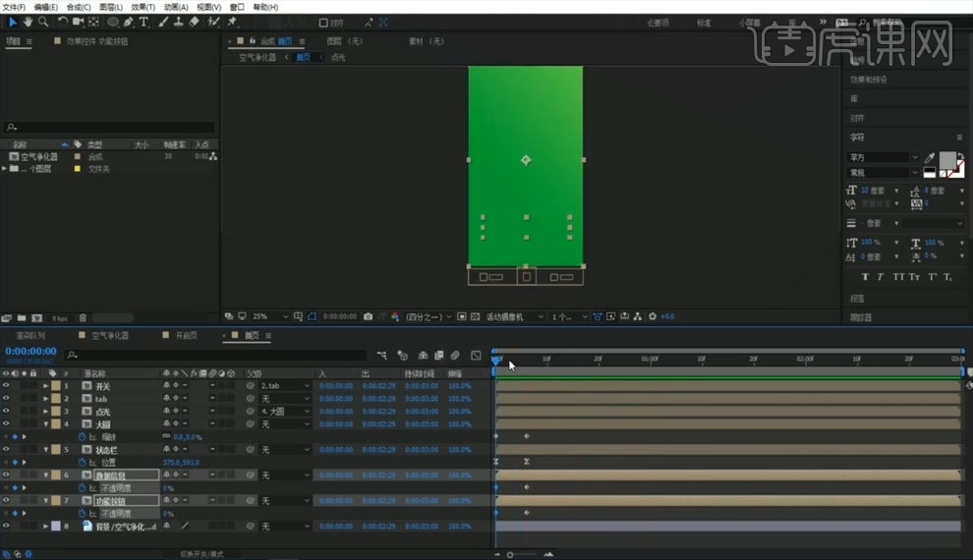Open the 动画(A) menu
Screen dimensions: 973x560
[176, 7]
